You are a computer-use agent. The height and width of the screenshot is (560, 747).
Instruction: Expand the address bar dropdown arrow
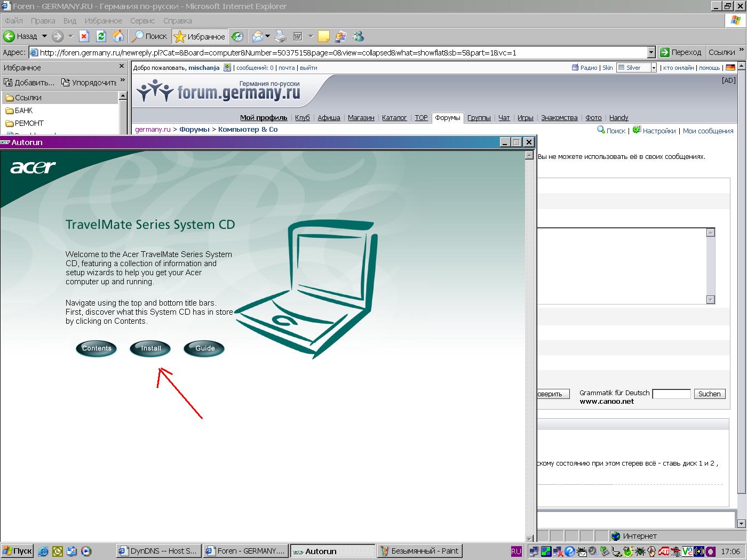coord(651,52)
